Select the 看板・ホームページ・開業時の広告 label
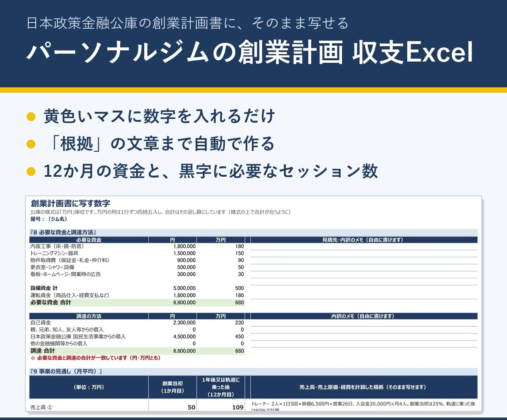 [x=65, y=274]
